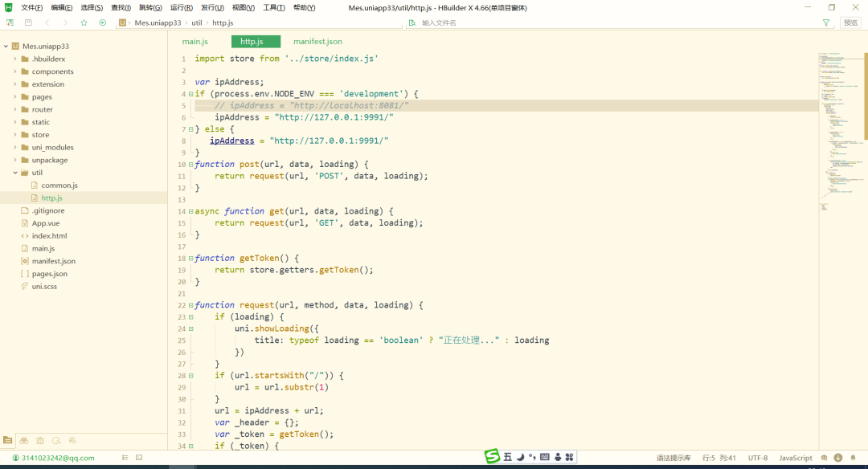The width and height of the screenshot is (868, 469).
Task: Click the document outline list icon in status bar
Action: click(126, 458)
